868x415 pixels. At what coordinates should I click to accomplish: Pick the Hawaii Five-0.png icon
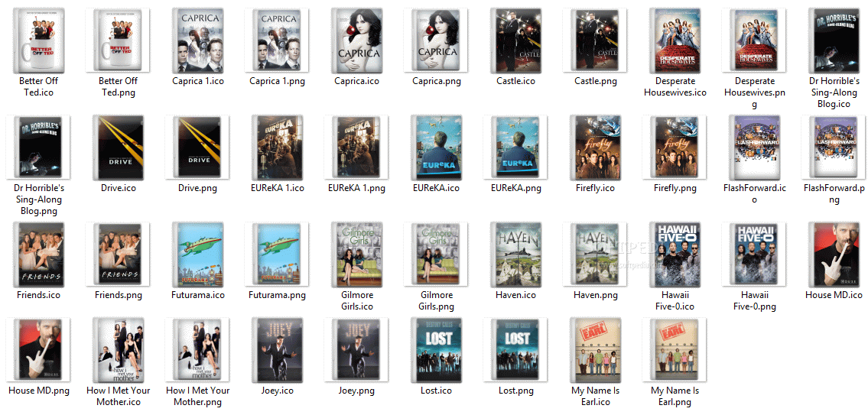click(x=756, y=255)
